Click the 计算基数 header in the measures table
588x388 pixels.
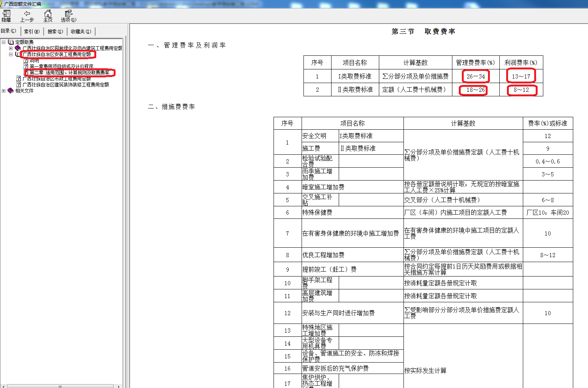tap(463, 123)
